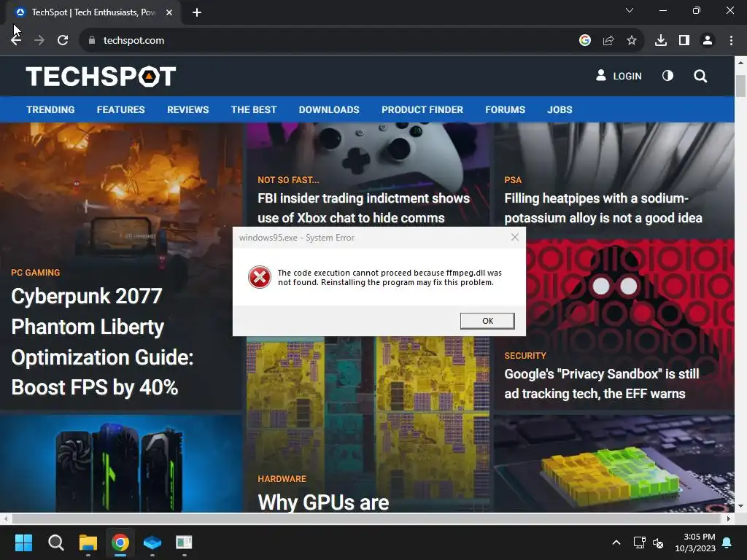Click the PC GAMING category label

coord(36,273)
